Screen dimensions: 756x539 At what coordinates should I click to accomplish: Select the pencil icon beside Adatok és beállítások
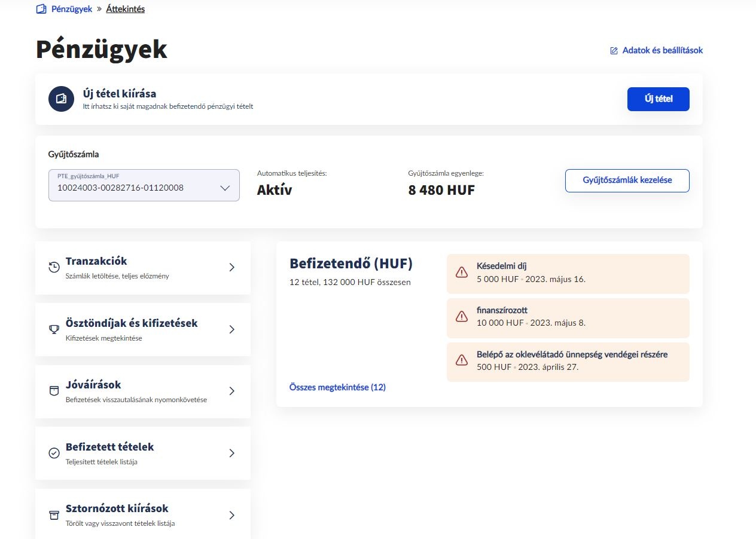pyautogui.click(x=612, y=50)
